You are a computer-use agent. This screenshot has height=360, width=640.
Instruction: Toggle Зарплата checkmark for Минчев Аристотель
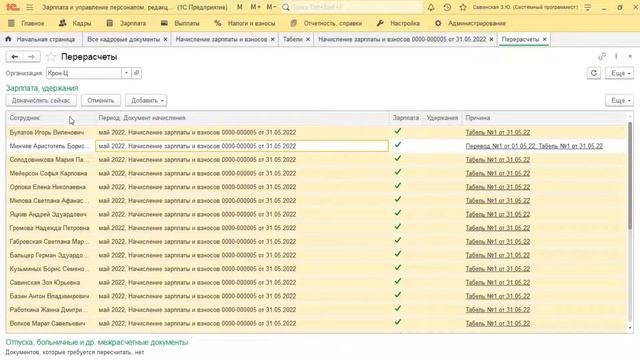pos(398,145)
